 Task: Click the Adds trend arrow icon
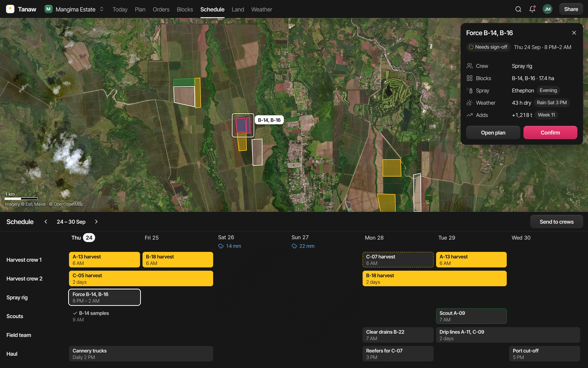(x=469, y=115)
